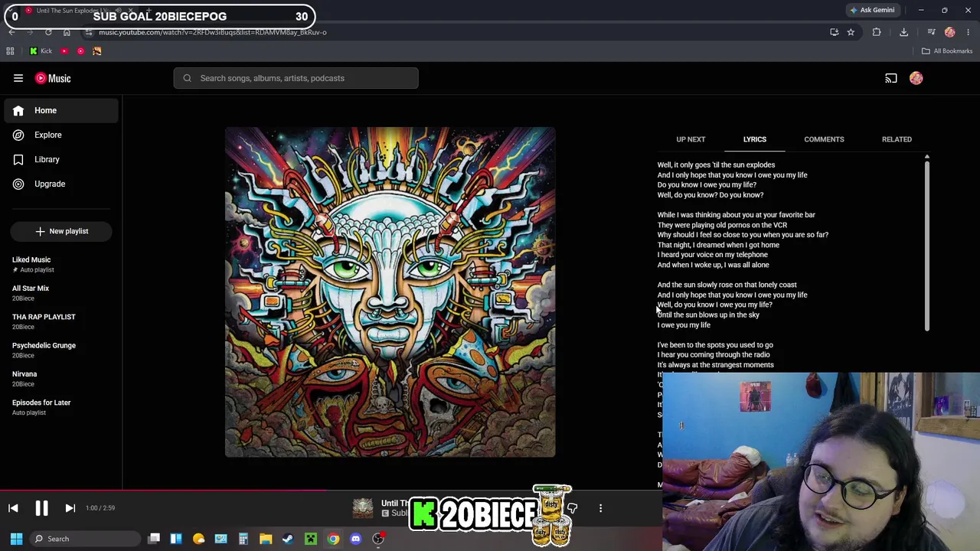Open the Liked Music auto playlist
This screenshot has height=551, width=980.
31,264
